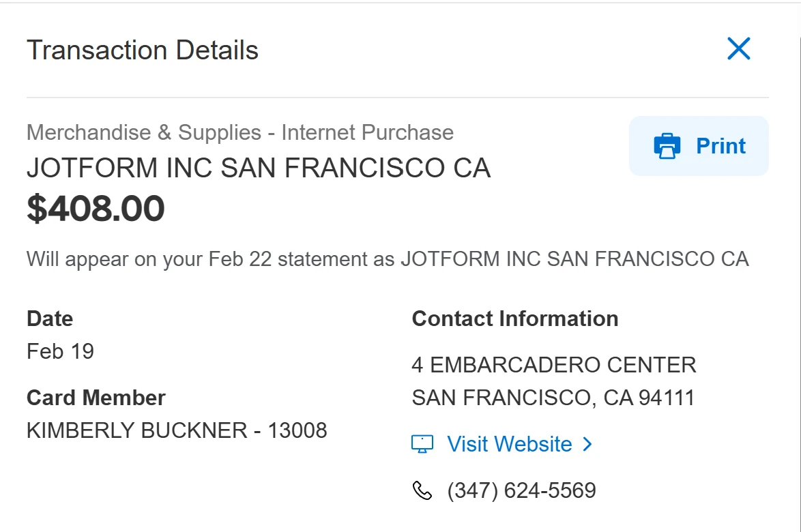Select the monitor icon beside Visit Website
Screen dimensions: 801x532
click(x=423, y=443)
